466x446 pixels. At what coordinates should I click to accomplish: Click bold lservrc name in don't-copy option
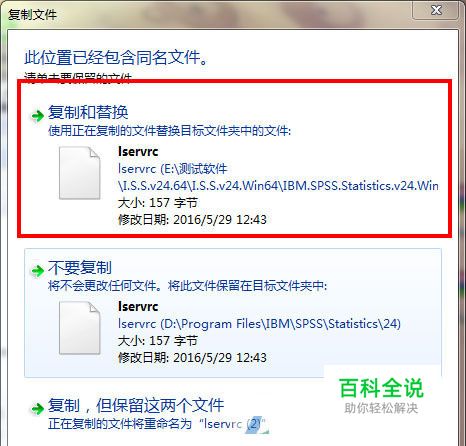[x=138, y=306]
